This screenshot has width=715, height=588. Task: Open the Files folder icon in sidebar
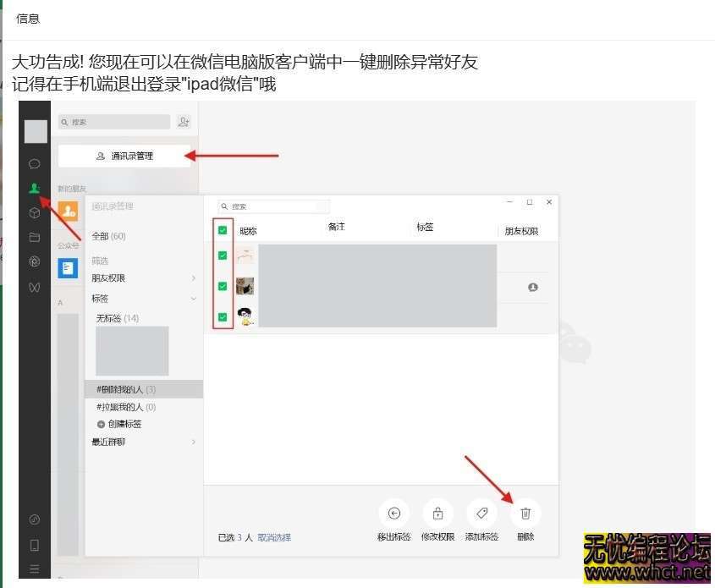coord(35,238)
